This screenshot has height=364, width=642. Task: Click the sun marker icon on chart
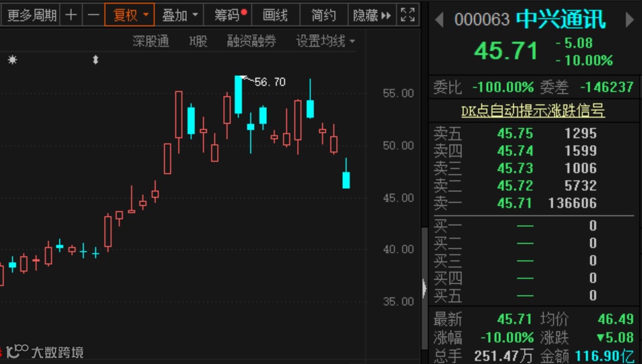click(13, 60)
